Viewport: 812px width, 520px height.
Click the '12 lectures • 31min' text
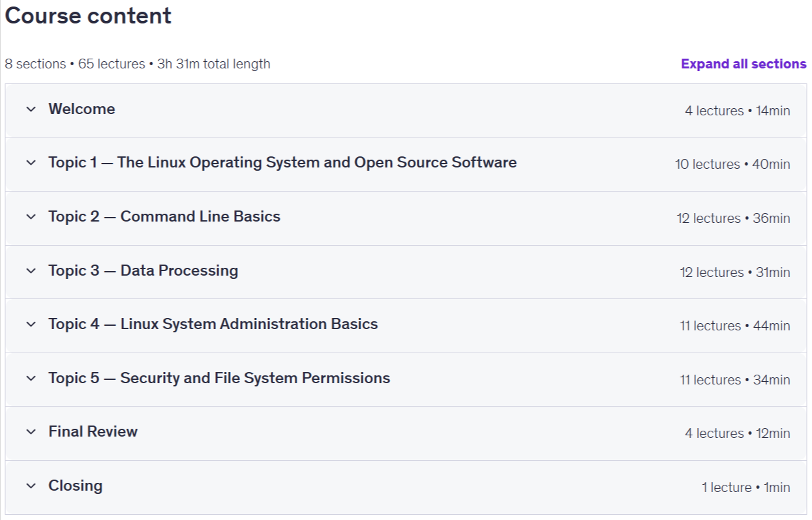735,272
